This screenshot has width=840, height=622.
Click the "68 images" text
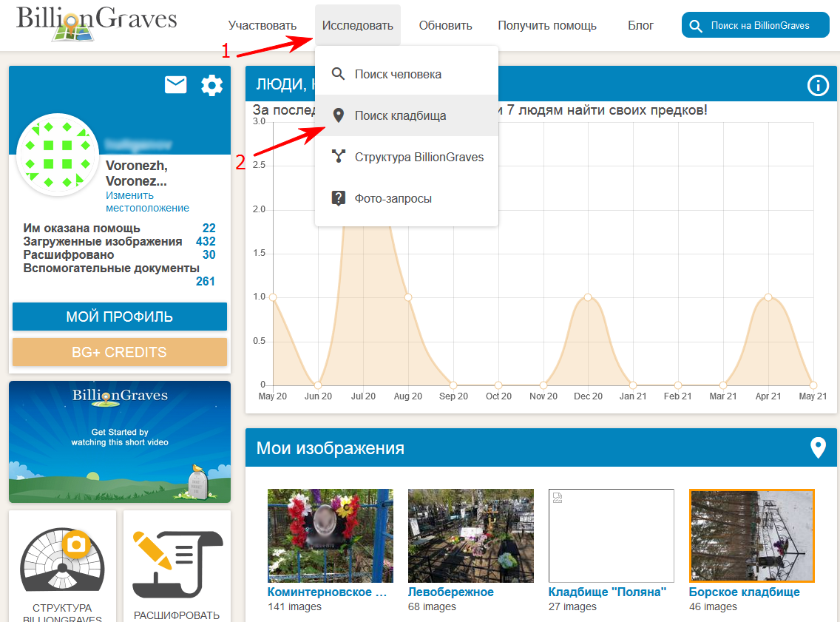(432, 606)
